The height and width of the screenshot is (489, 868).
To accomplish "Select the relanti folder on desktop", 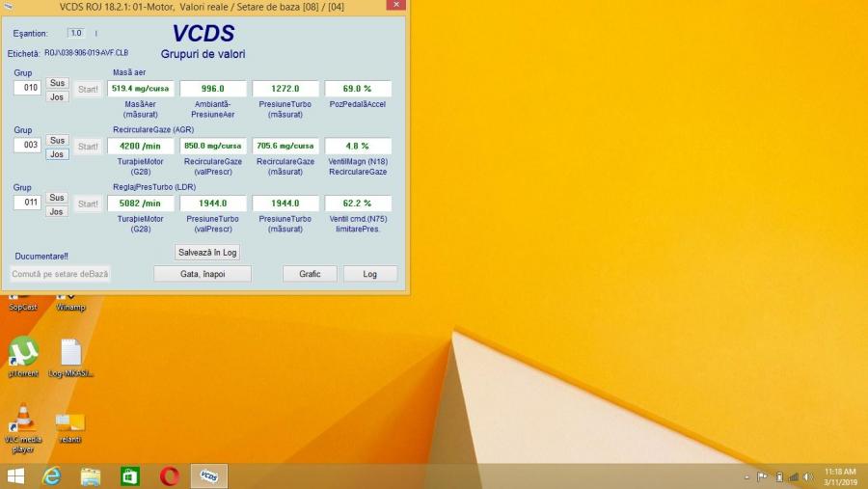I will [x=69, y=422].
